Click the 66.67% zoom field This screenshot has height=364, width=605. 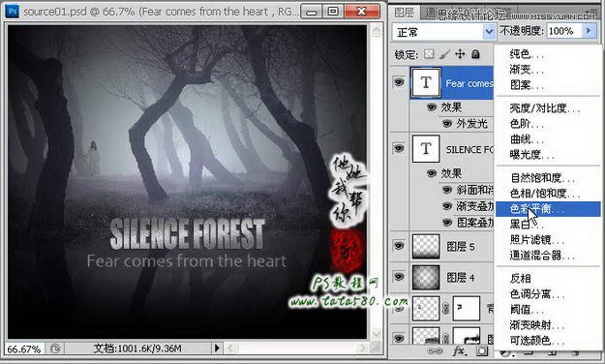point(24,349)
